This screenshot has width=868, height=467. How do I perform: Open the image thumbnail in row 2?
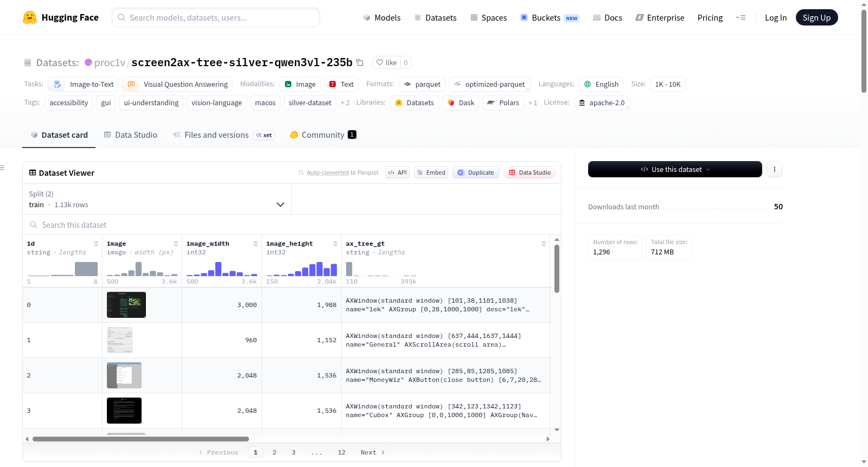pyautogui.click(x=124, y=375)
